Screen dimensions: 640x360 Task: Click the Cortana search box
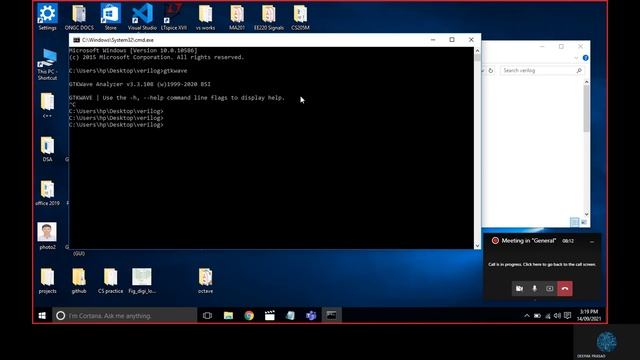point(125,316)
